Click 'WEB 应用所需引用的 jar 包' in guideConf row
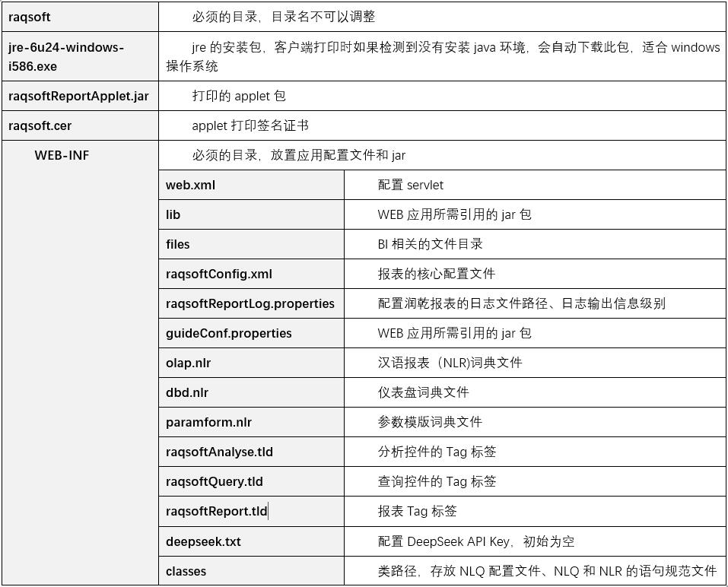 tap(455, 333)
